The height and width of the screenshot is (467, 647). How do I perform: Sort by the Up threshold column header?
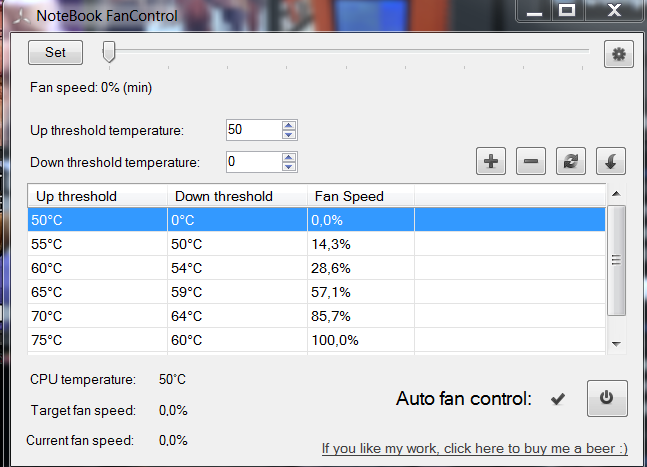(97, 196)
